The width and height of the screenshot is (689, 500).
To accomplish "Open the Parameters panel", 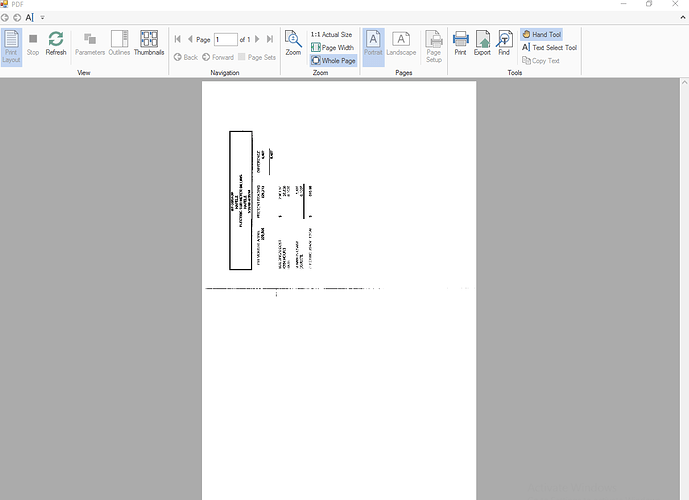I will [90, 44].
